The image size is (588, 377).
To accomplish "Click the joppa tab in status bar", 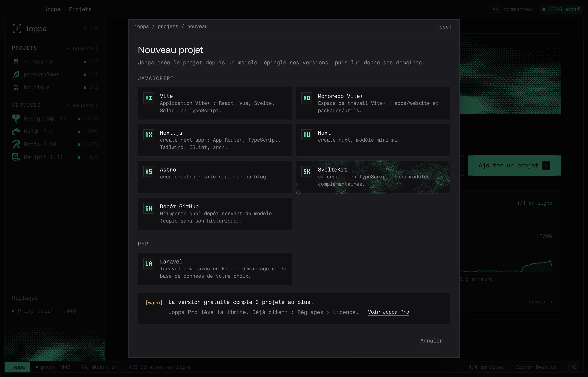I will pos(17,367).
